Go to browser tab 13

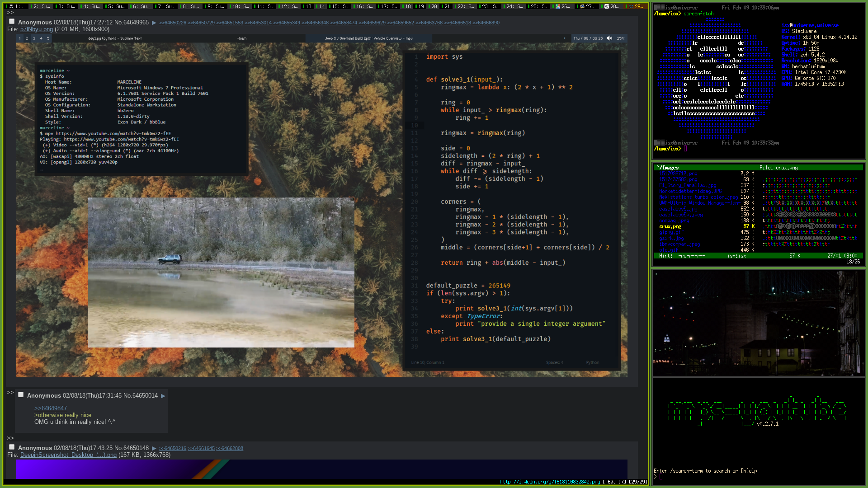(307, 6)
